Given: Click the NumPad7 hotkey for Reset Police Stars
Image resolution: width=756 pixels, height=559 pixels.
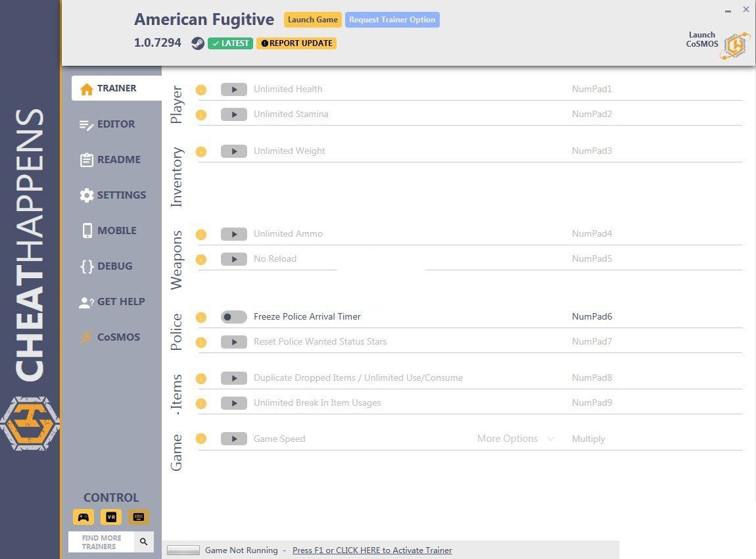Looking at the screenshot, I should 592,342.
